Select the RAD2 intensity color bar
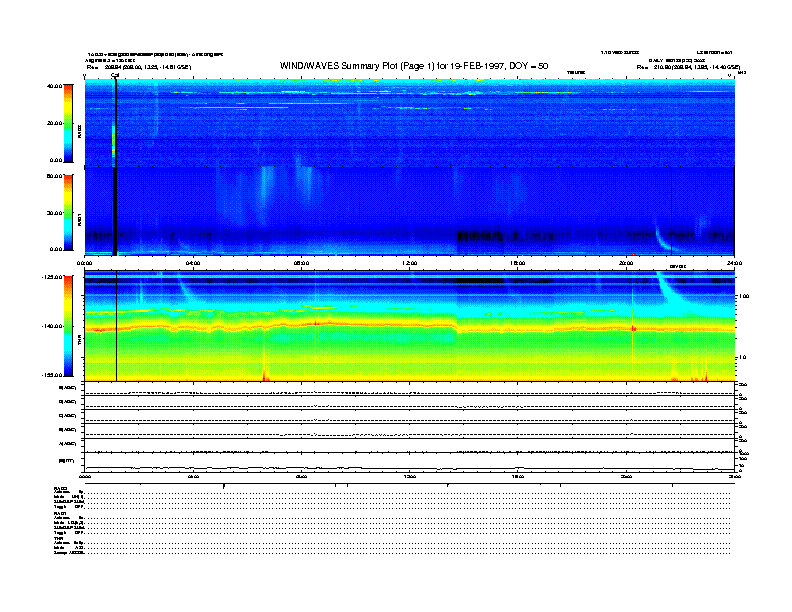This screenshot has height=612, width=792. (x=68, y=123)
